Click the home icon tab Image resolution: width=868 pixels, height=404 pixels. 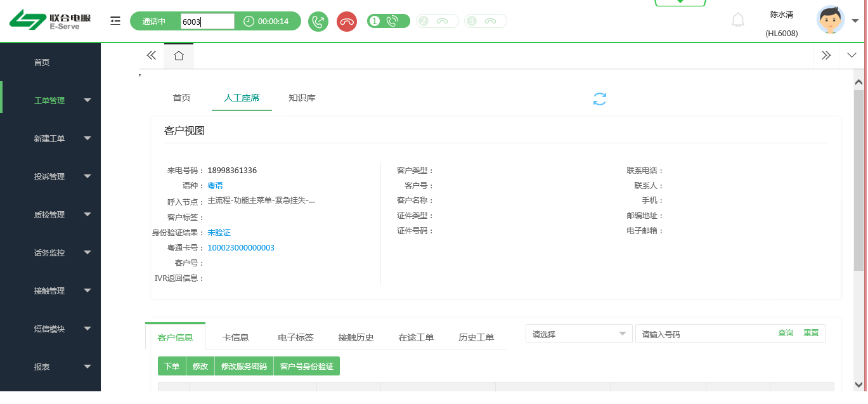click(x=179, y=56)
